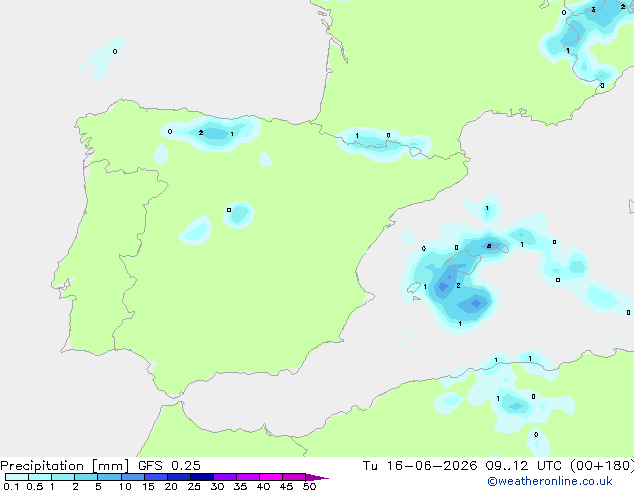634x490 pixels.
Task: Click the '0.1' legend scale label
Action: 11,486
